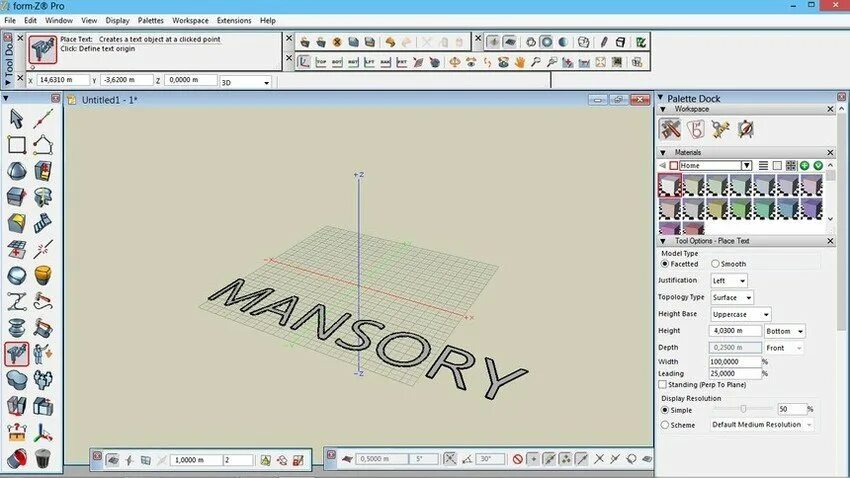Screen dimensions: 850x478
Task: Select the orbit view rotate tool
Action: (454, 62)
